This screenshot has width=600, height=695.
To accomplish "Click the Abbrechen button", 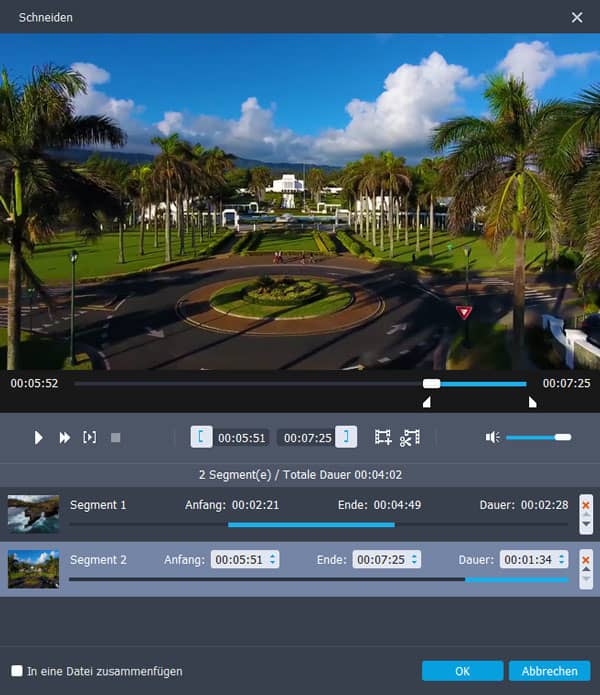I will tap(549, 671).
